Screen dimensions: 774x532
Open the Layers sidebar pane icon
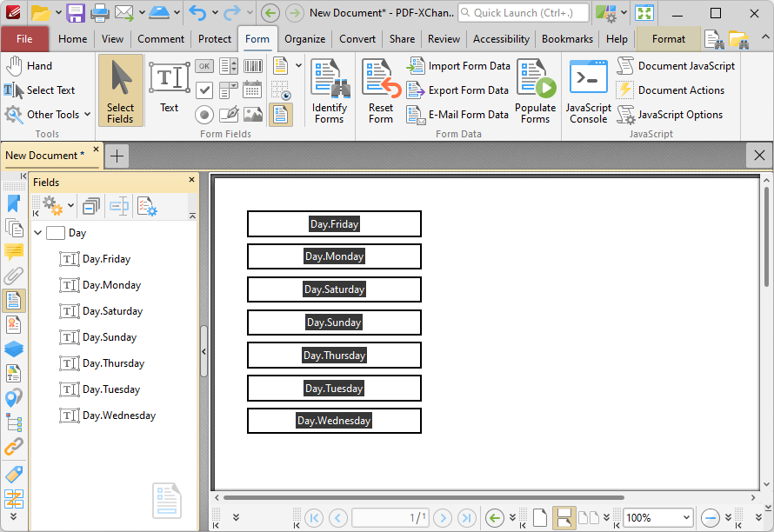[x=14, y=349]
